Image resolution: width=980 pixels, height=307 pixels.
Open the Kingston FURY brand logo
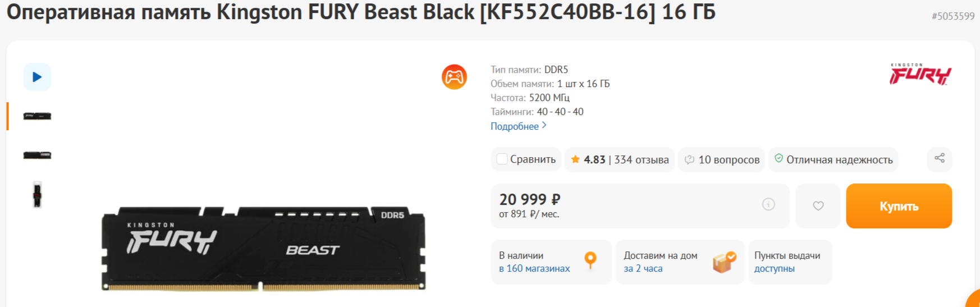921,74
